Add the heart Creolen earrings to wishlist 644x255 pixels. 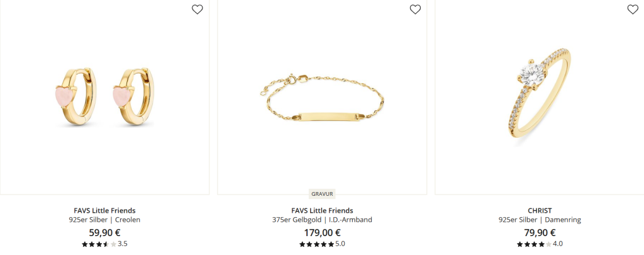pos(197,9)
